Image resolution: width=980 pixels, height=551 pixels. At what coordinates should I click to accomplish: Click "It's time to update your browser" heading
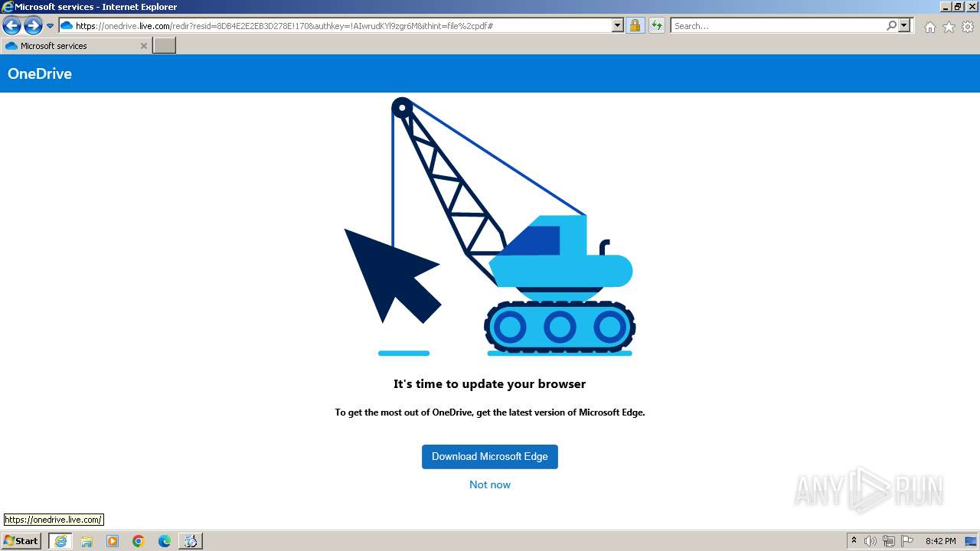(490, 384)
